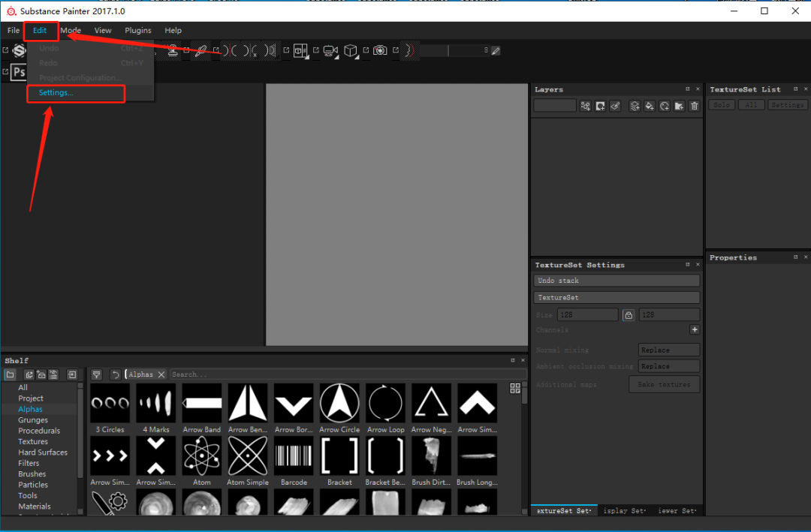Undock the Shelf panel
Screen dimensions: 811x532
513,360
